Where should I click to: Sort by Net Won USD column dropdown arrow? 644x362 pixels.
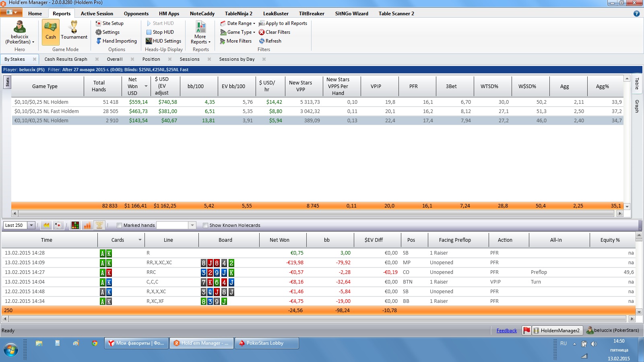tap(146, 86)
